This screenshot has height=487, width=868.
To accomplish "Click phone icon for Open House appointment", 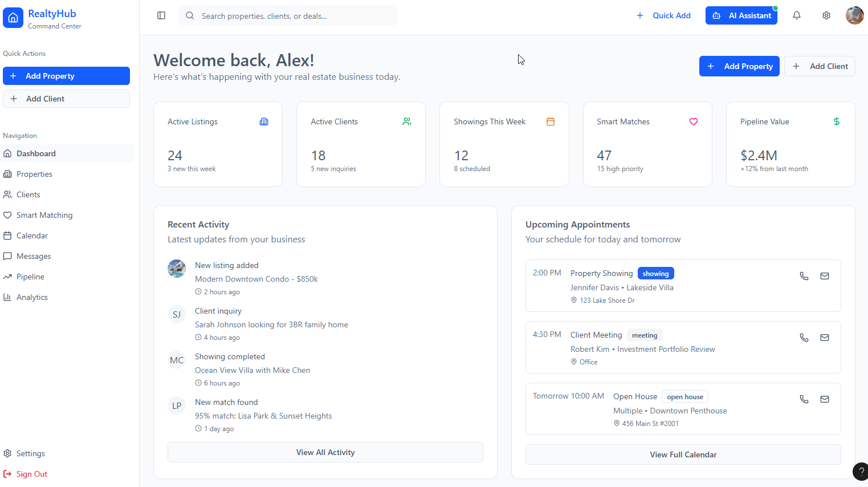I will (x=804, y=399).
